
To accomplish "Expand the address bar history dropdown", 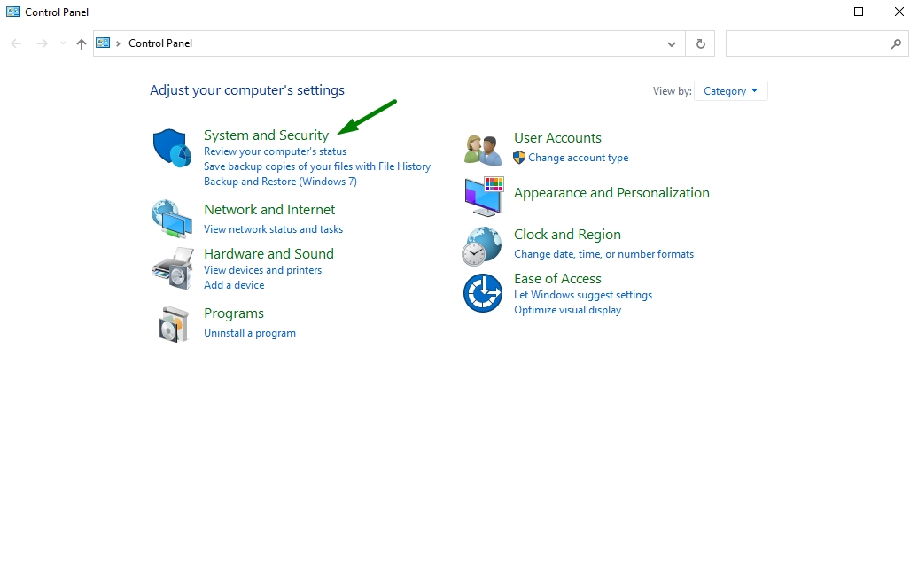I will [x=672, y=44].
